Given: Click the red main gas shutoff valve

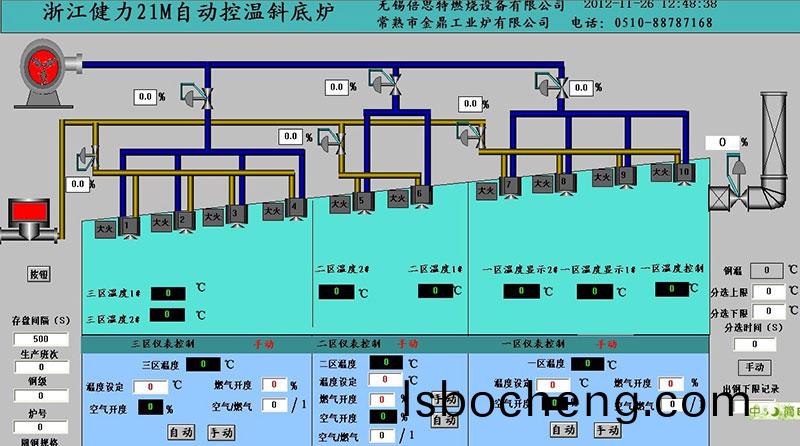Looking at the screenshot, I should 29,220.
